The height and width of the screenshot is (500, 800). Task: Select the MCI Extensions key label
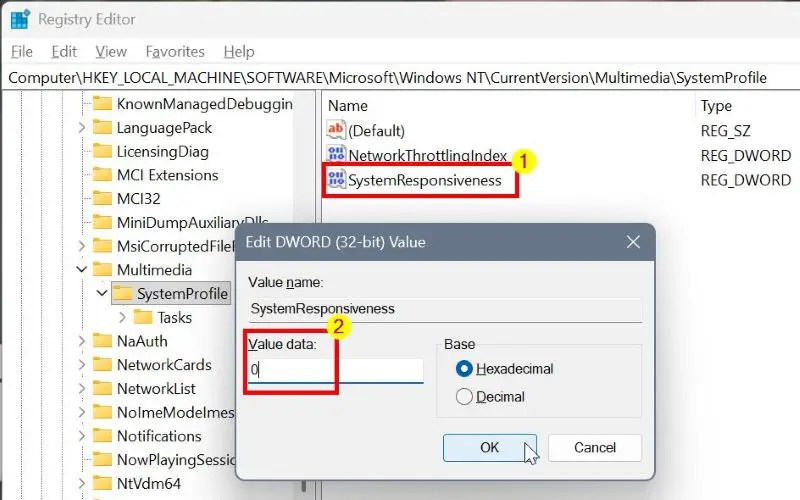[167, 175]
